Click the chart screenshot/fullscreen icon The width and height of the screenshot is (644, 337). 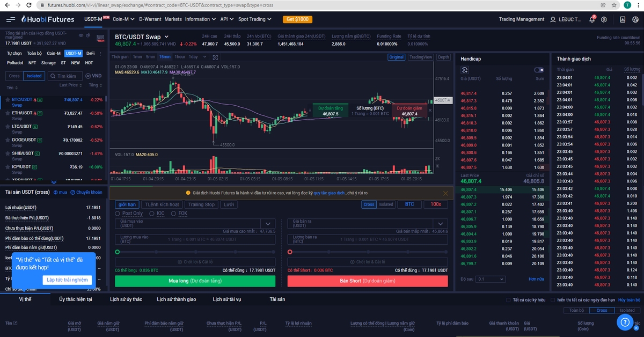(215, 57)
